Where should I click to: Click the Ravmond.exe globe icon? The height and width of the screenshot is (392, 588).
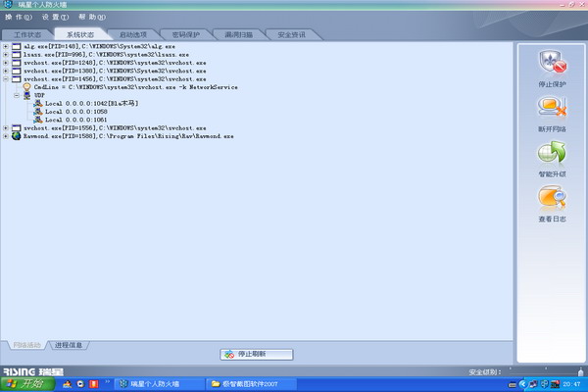[16, 136]
